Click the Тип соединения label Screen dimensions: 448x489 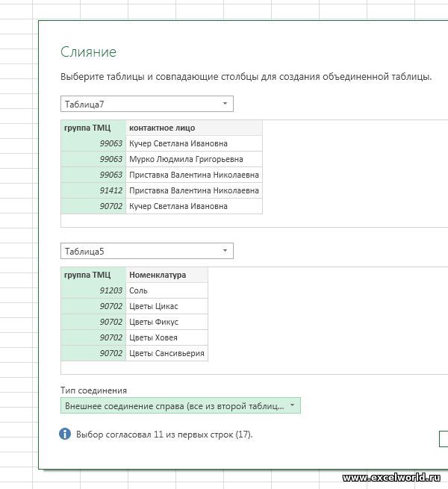point(93,390)
